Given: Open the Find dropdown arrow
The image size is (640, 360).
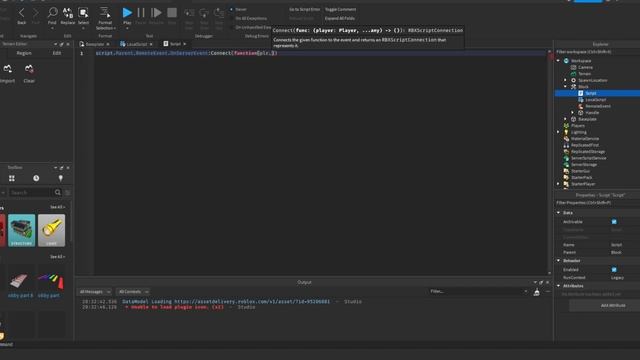Looking at the screenshot, I should point(52,29).
